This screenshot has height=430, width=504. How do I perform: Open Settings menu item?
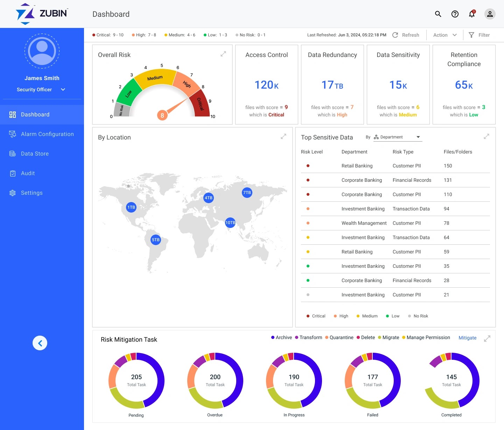click(x=42, y=193)
